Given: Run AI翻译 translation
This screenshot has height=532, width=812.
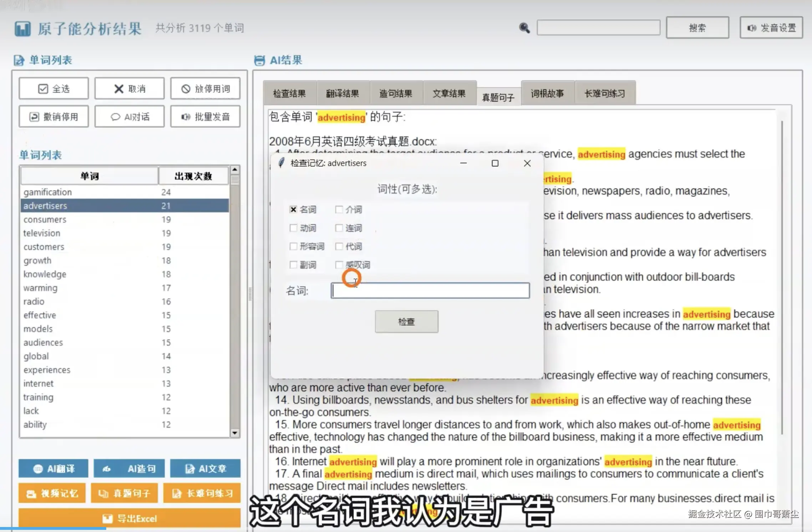Looking at the screenshot, I should pos(54,468).
